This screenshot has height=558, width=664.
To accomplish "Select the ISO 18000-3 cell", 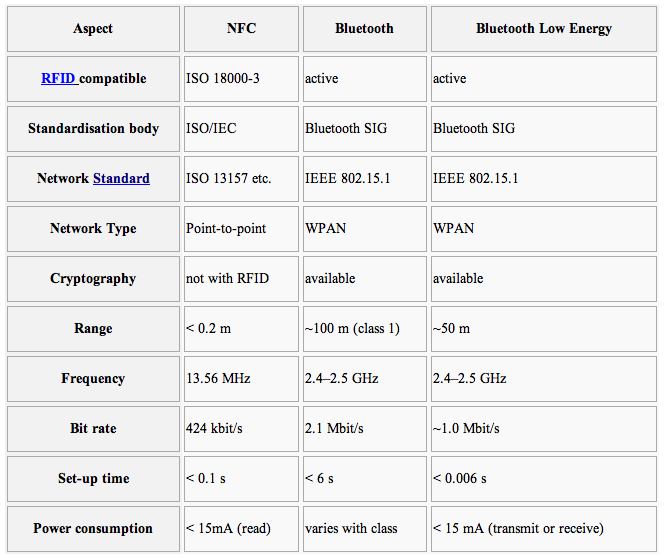I will tap(223, 79).
